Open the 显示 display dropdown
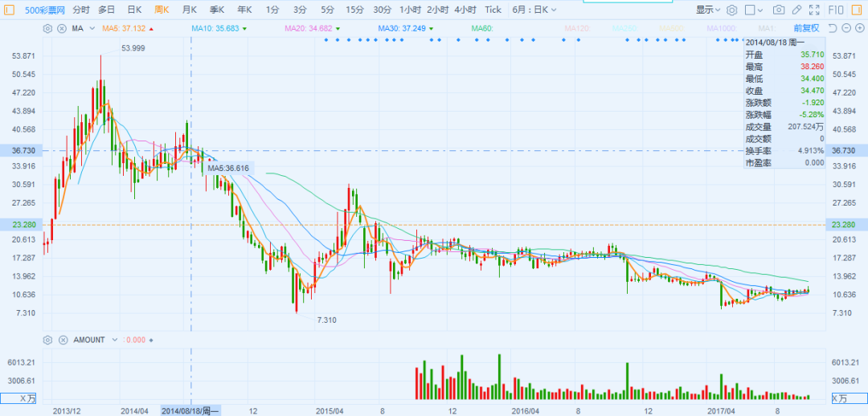 [708, 10]
